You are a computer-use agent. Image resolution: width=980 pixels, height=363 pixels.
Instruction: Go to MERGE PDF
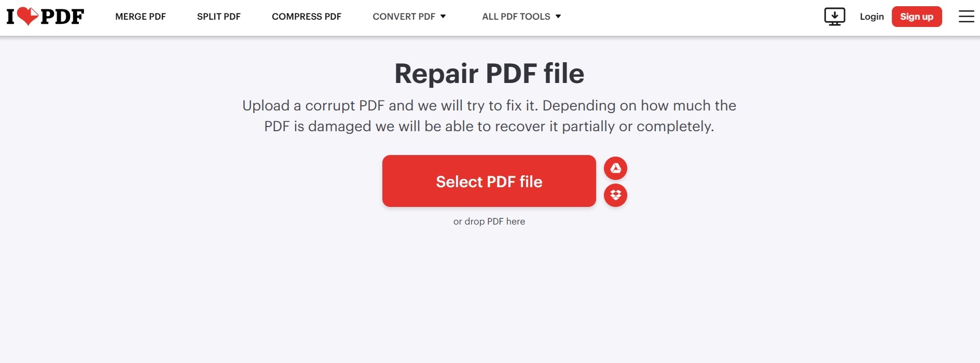click(141, 17)
